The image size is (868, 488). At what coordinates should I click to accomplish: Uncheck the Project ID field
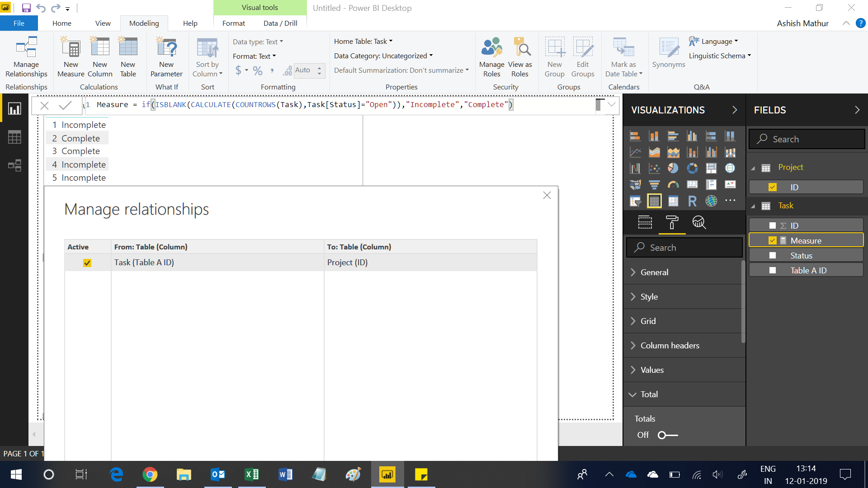point(773,187)
